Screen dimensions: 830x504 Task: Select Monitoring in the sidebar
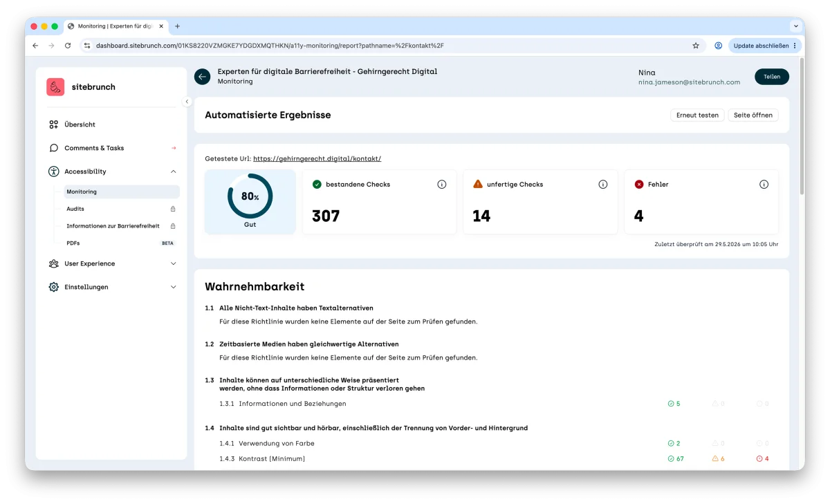coord(122,192)
